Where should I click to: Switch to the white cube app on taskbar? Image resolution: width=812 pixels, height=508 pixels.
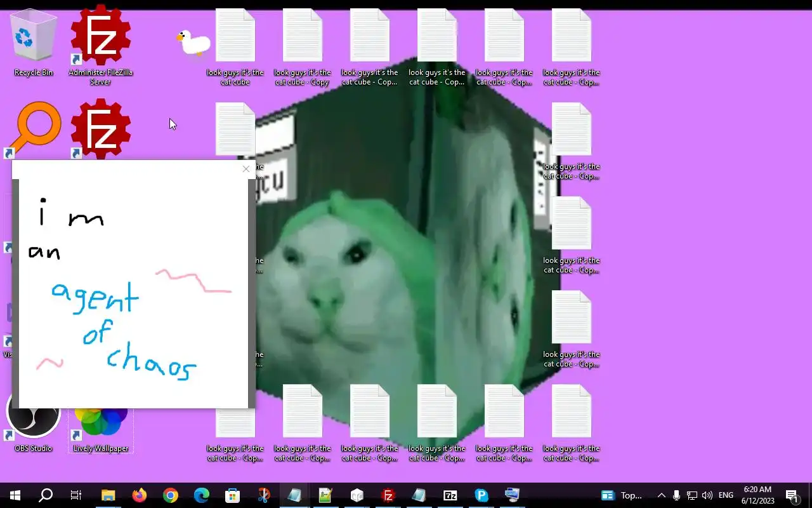pyautogui.click(x=357, y=495)
